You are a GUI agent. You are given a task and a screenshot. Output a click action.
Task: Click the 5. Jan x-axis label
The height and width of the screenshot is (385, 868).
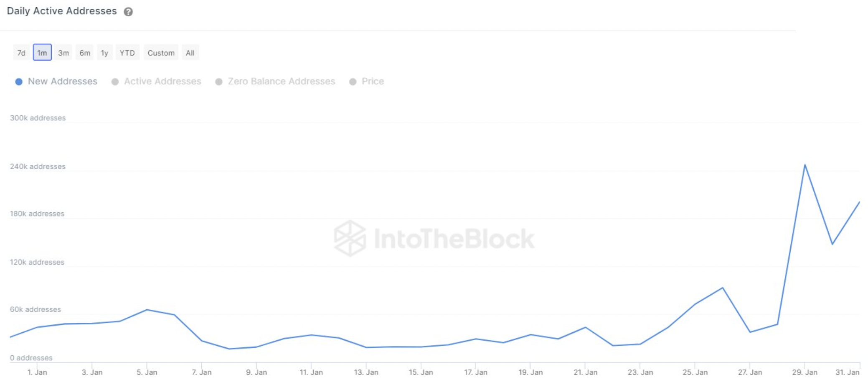tap(147, 372)
